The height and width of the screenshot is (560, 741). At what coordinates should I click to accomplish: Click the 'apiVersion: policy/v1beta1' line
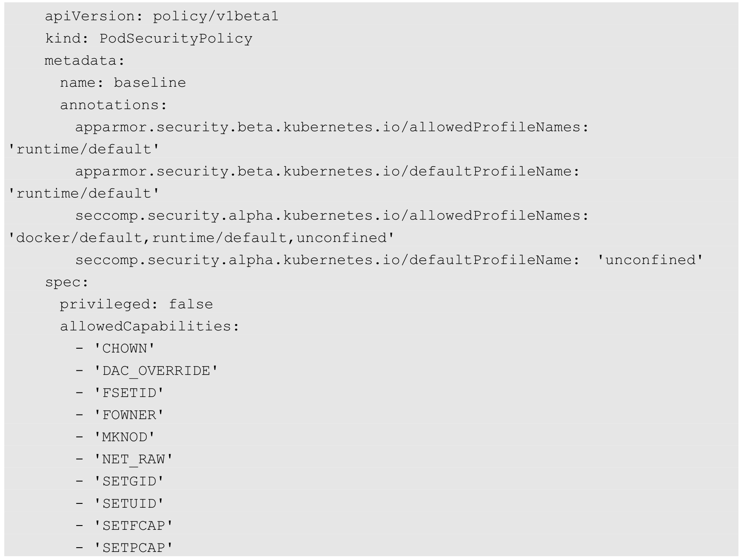click(x=162, y=16)
